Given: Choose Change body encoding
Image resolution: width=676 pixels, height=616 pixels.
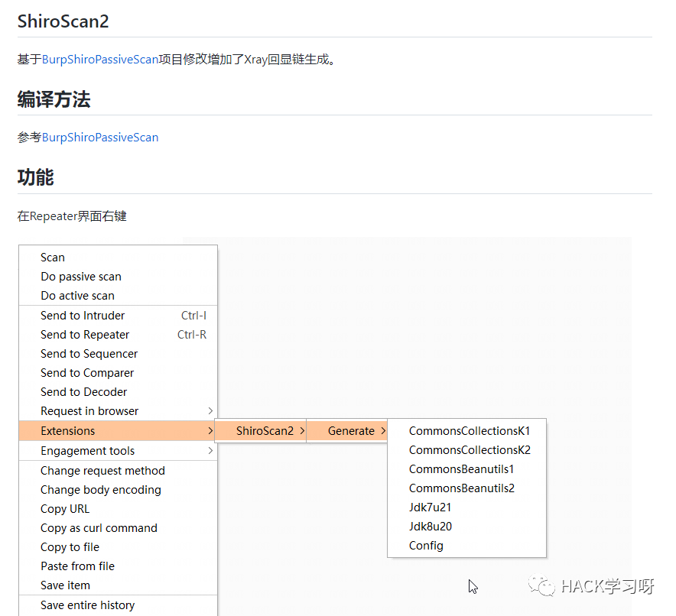Looking at the screenshot, I should (118, 490).
